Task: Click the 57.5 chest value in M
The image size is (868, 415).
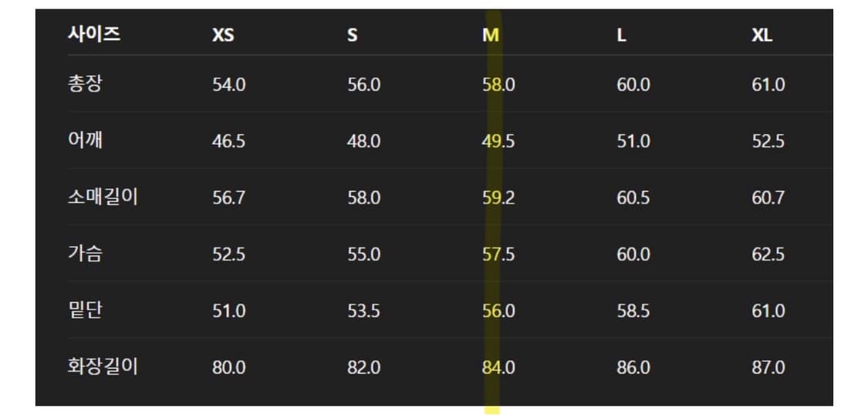Action: (498, 255)
